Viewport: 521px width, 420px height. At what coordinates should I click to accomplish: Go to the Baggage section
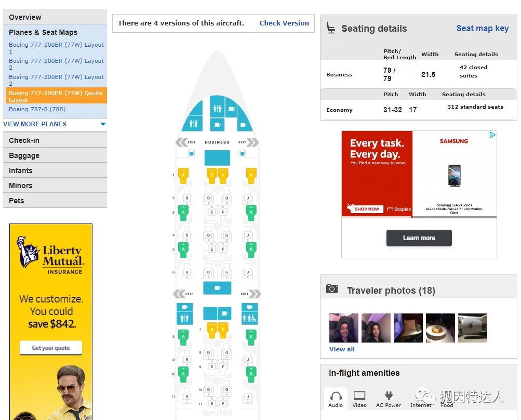pos(24,155)
